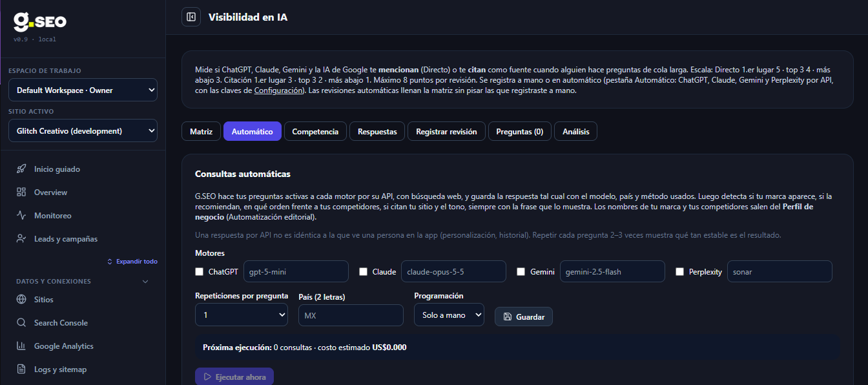
Task: Click the v0.9 · local version label
Action: (35, 39)
